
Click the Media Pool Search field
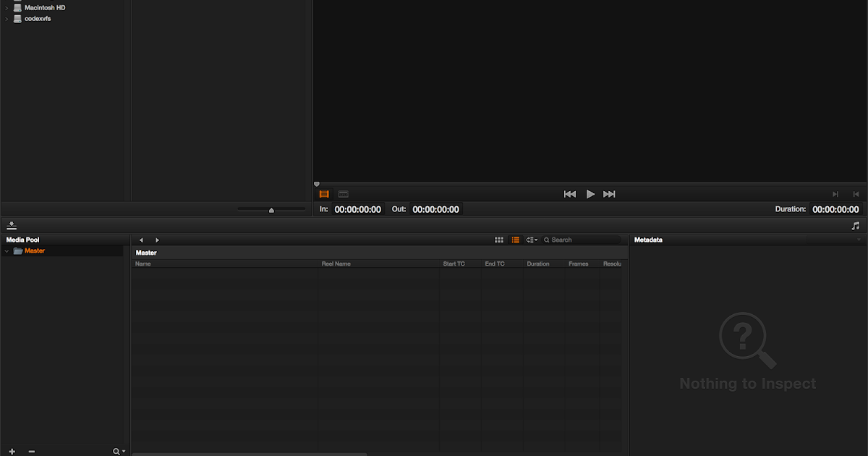pyautogui.click(x=581, y=240)
